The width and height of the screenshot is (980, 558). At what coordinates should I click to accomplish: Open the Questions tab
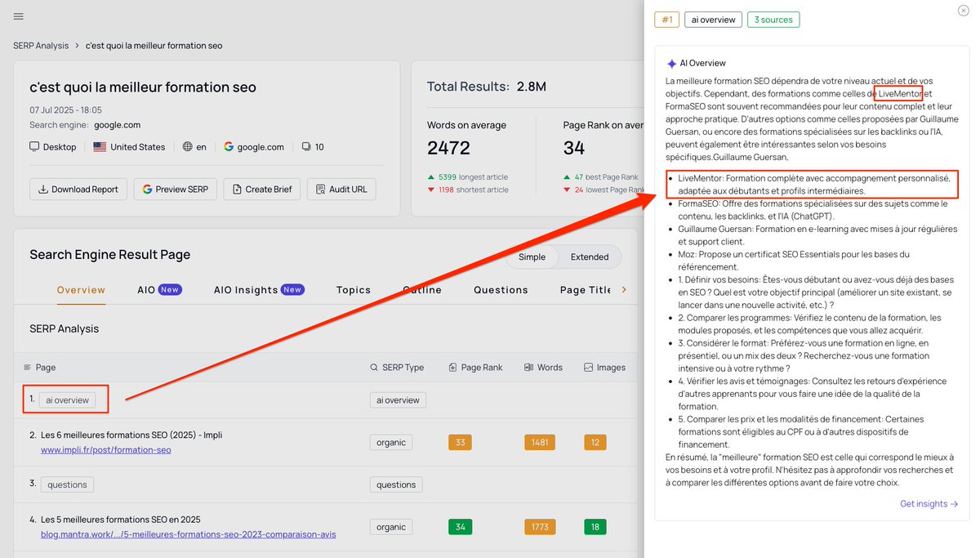coord(501,290)
